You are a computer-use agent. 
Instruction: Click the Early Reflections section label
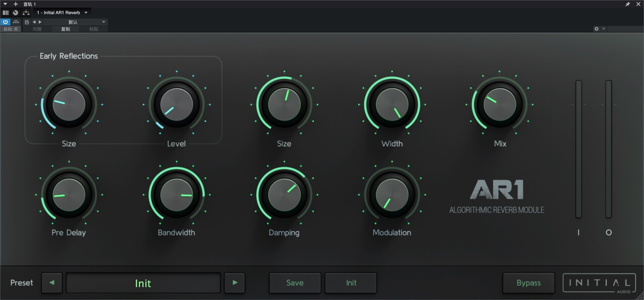(x=69, y=56)
